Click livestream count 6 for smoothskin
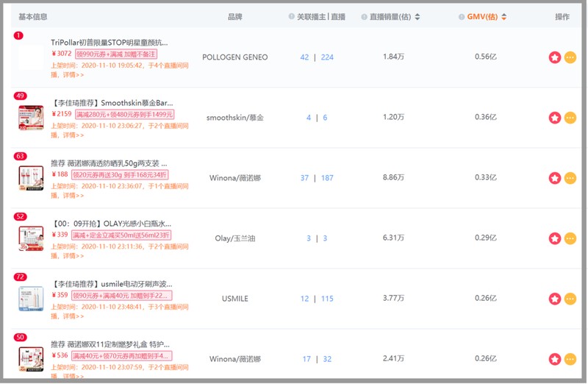The image size is (588, 384). (325, 118)
